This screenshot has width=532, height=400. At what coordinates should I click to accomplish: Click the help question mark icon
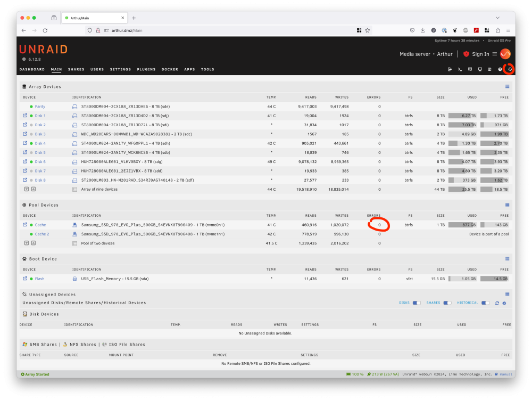pos(500,69)
